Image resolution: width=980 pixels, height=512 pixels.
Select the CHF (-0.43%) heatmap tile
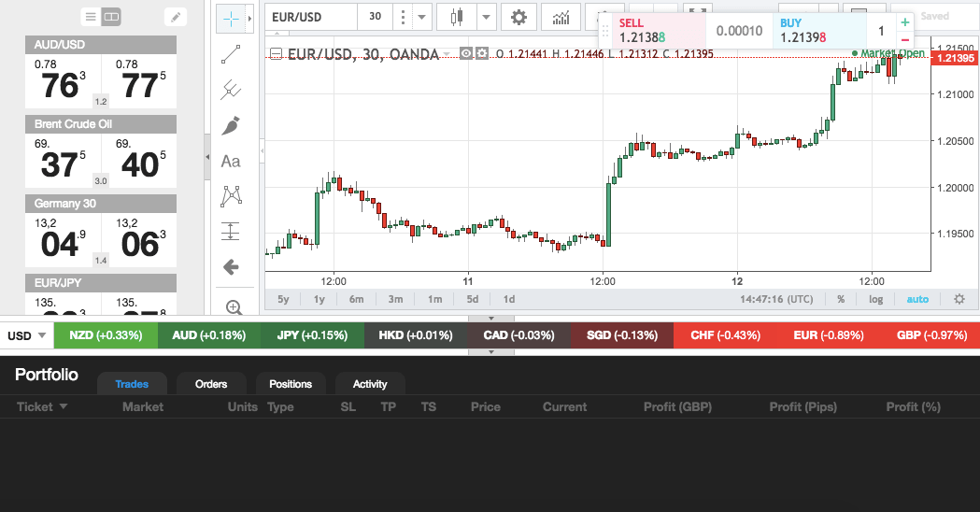[x=725, y=335]
